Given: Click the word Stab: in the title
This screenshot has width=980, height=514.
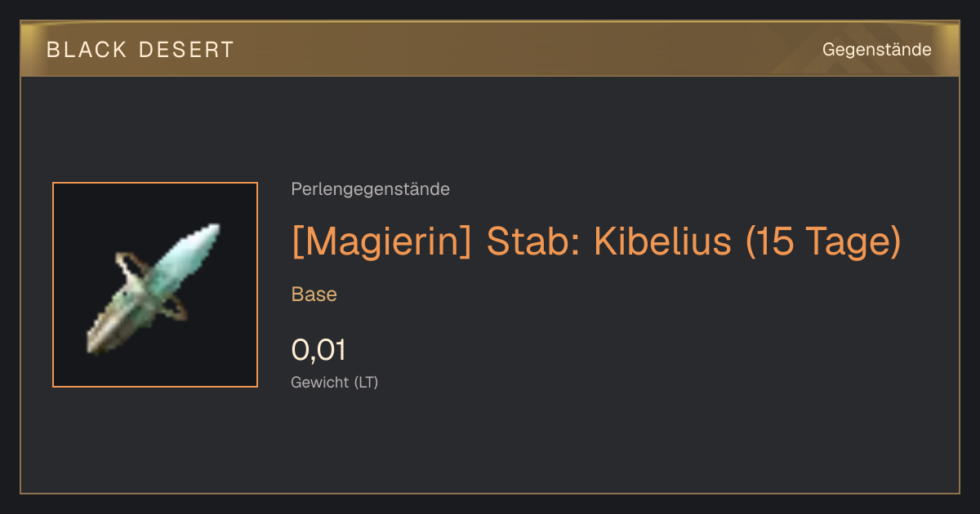Looking at the screenshot, I should 534,241.
